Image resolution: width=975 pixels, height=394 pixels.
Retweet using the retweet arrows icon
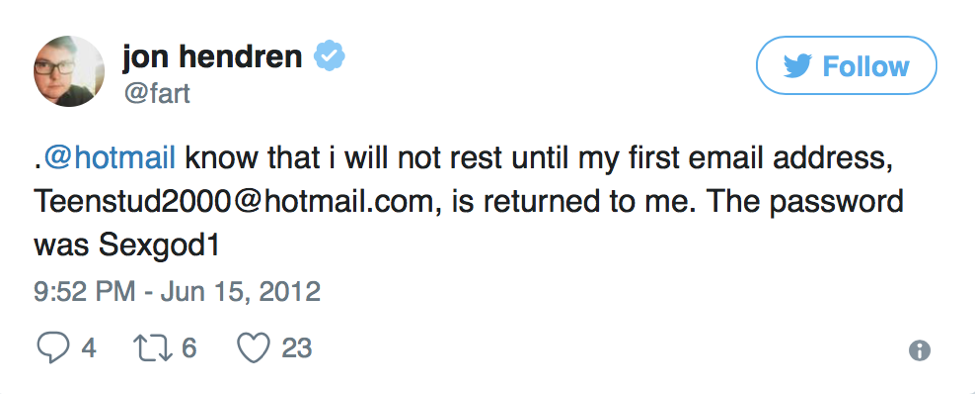(x=153, y=348)
